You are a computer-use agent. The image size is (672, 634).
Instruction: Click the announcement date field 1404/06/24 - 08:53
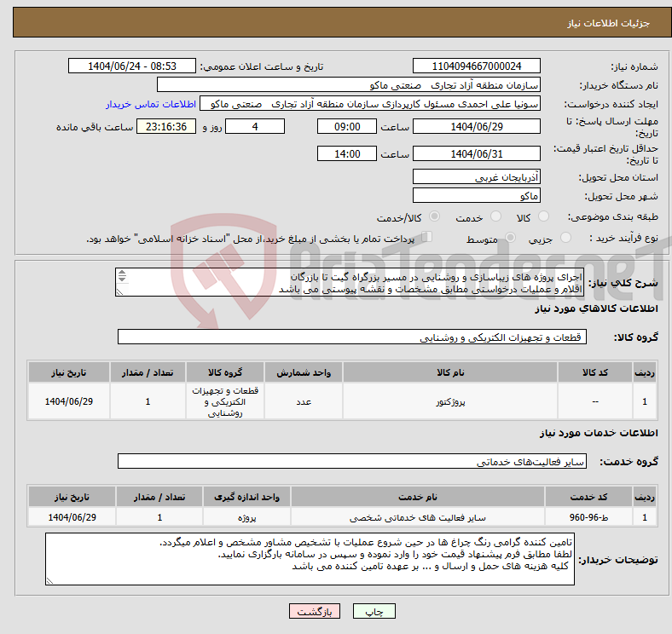[132, 66]
